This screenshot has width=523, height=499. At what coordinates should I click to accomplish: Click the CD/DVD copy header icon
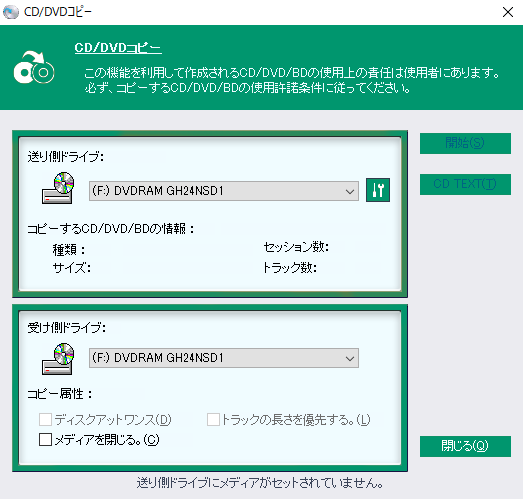(x=34, y=67)
